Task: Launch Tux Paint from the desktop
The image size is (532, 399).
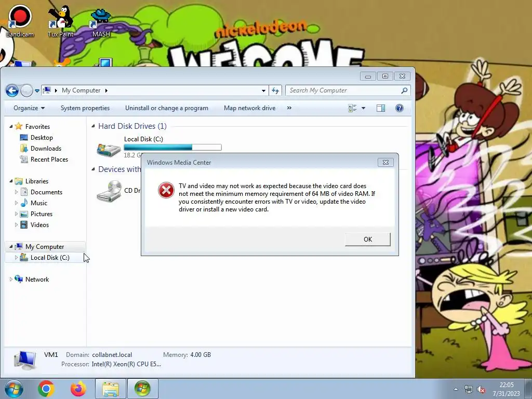Action: tap(60, 20)
